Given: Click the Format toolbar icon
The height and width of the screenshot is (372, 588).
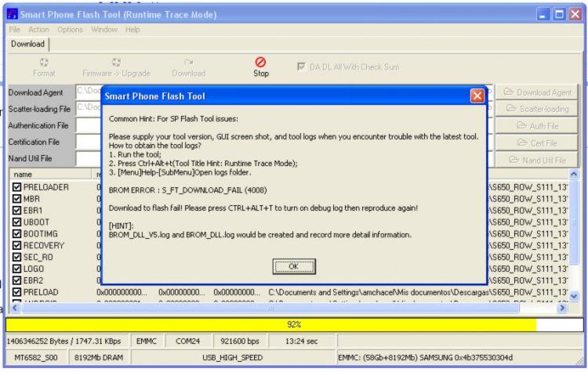Looking at the screenshot, I should point(44,63).
